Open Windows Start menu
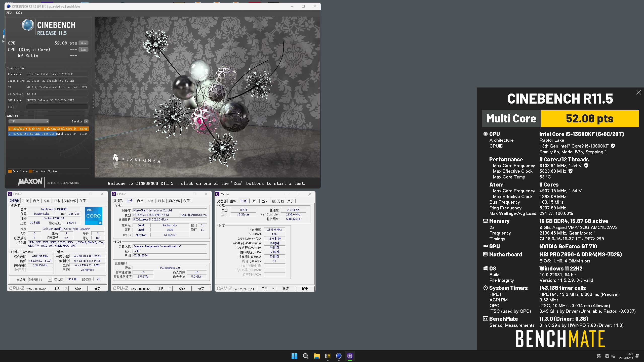The width and height of the screenshot is (644, 362). point(294,356)
